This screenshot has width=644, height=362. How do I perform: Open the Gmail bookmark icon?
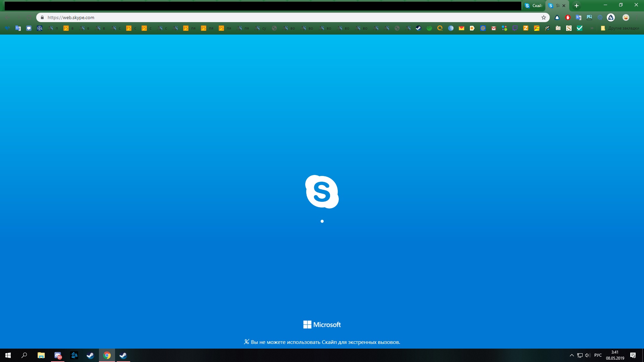coord(494,28)
